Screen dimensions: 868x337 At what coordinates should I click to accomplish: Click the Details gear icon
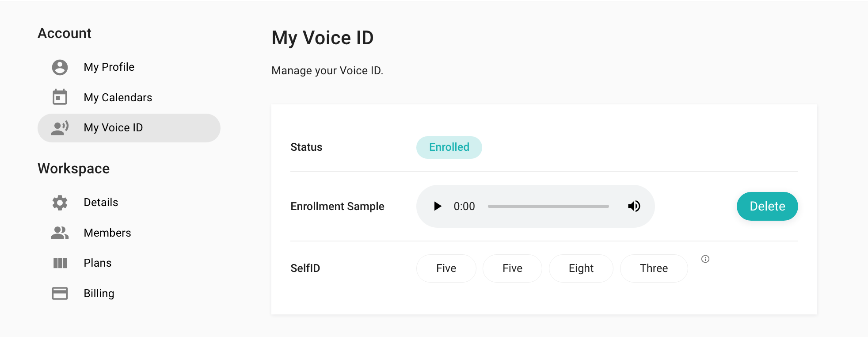pyautogui.click(x=60, y=203)
